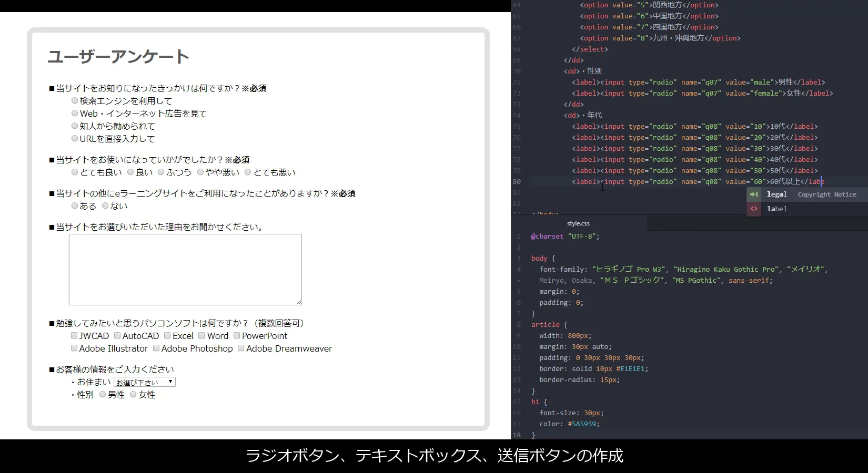Choose the 'legal' Copyright Notice autocomplete suggestion
Screen dimensions: 868x473
click(807, 194)
